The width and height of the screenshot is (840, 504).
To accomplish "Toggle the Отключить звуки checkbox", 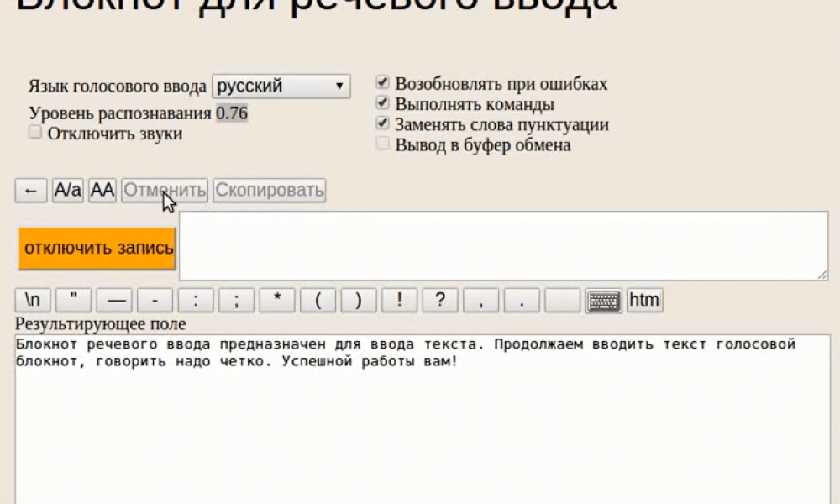I will click(34, 132).
